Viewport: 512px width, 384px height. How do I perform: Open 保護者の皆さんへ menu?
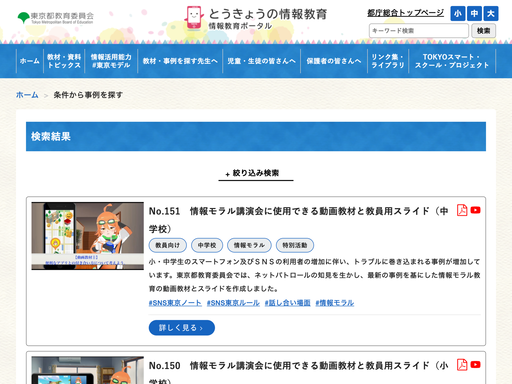(334, 61)
